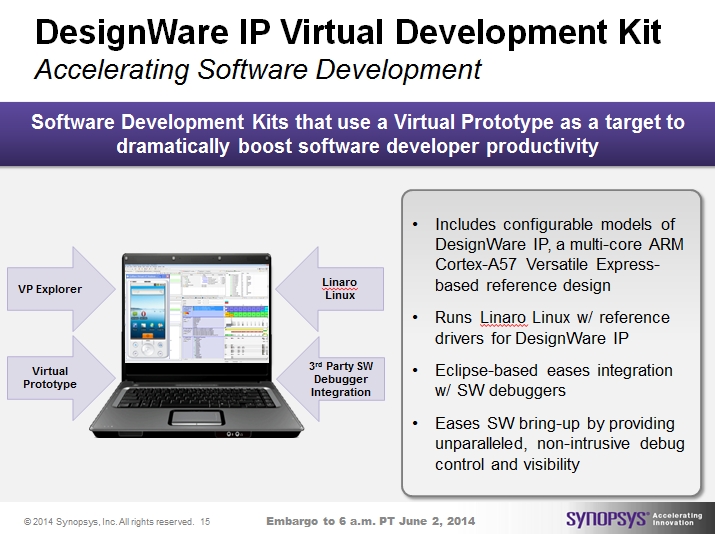Click the Synopsys logo
Screen dimensions: 715x534
click(x=607, y=519)
